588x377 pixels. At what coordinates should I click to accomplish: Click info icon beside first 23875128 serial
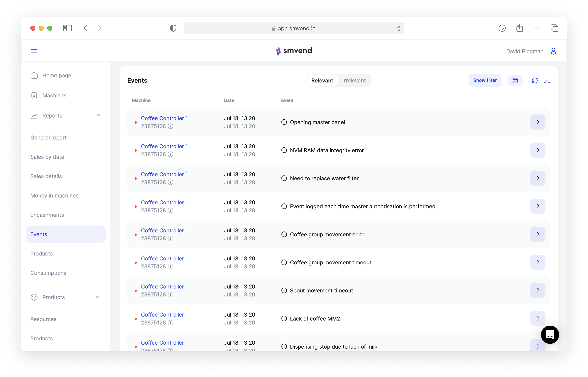point(170,126)
